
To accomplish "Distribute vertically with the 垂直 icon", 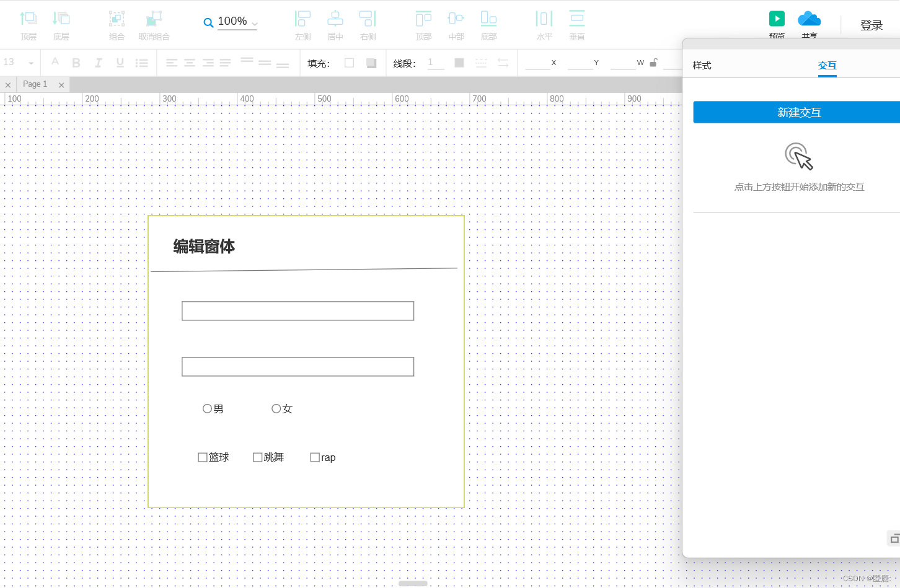I will 577,19.
